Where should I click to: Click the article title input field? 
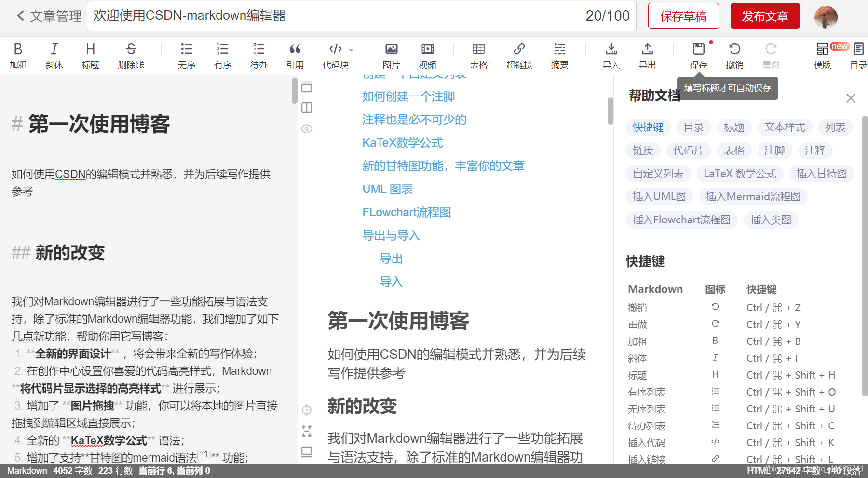tap(362, 16)
